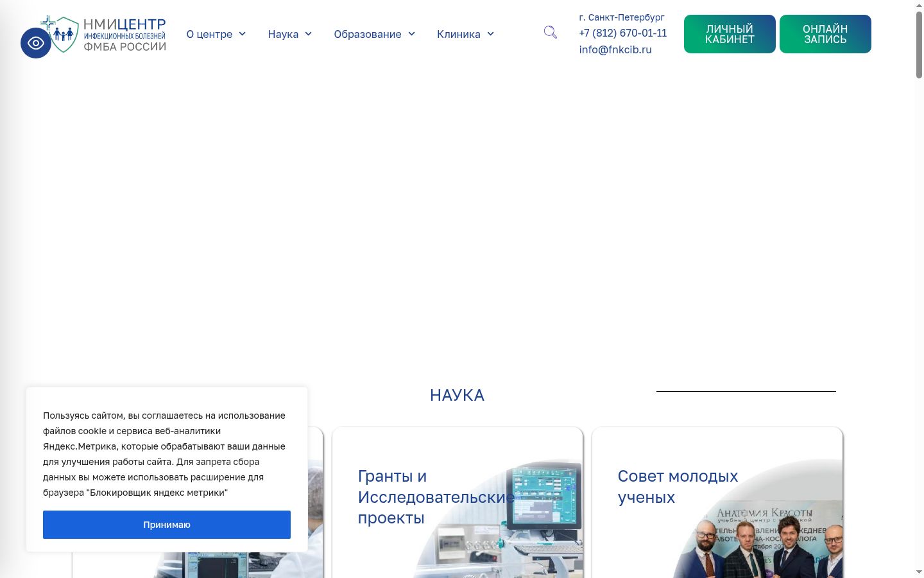
Task: Click the НМИЦЕНТР ФМБА России logo
Action: (x=103, y=35)
